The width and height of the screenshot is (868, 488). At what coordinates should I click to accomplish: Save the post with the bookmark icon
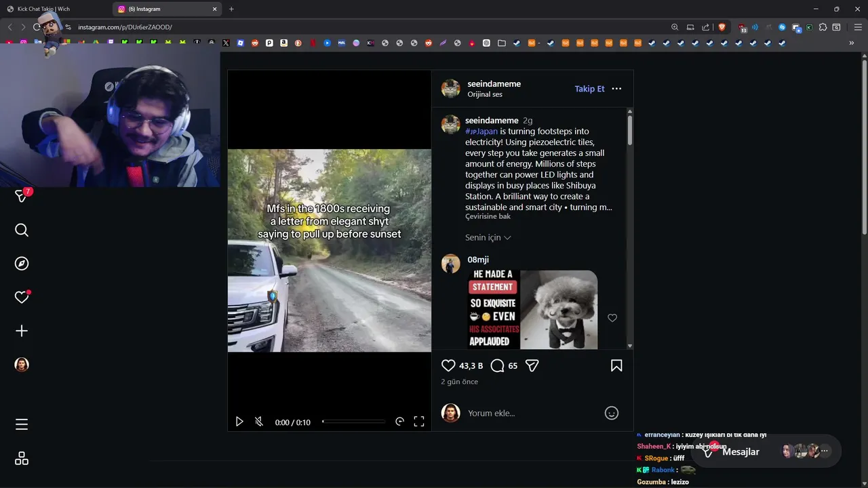(616, 365)
